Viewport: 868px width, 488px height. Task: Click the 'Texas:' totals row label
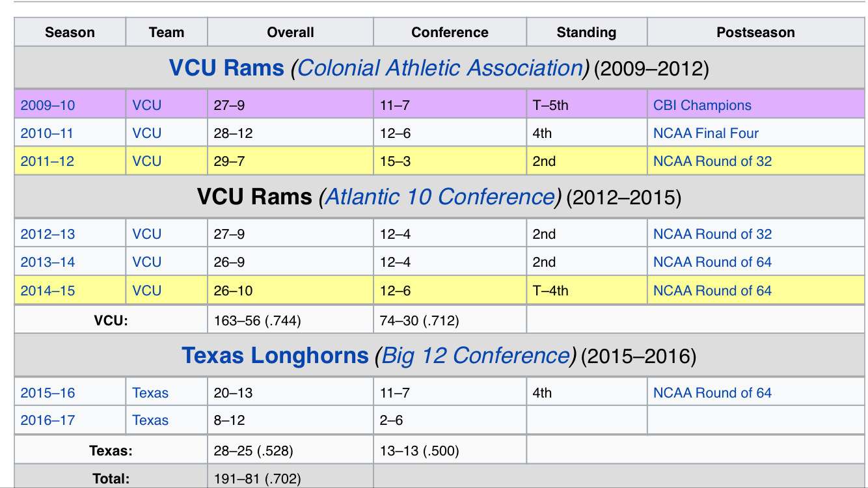tap(111, 450)
